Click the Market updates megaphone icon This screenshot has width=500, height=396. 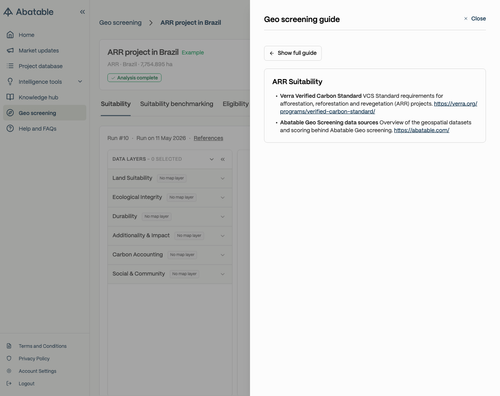point(10,50)
